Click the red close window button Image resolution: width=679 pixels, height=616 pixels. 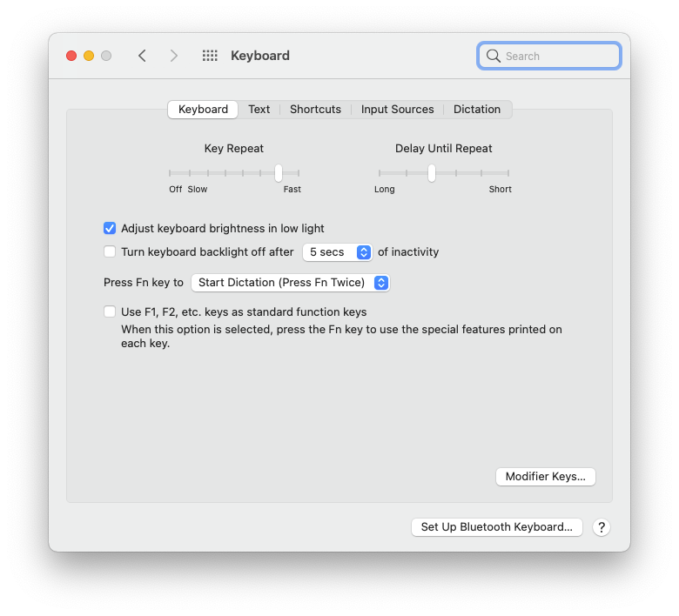[71, 56]
